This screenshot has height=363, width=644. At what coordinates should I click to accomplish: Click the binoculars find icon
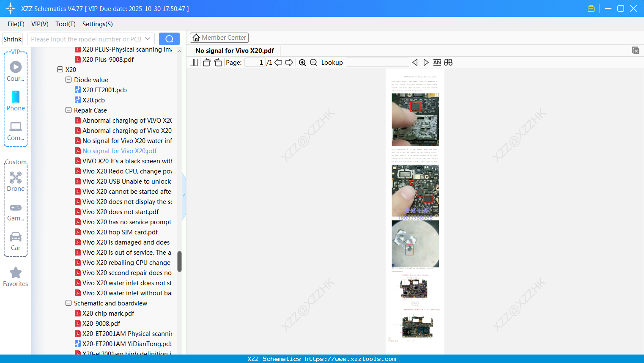pyautogui.click(x=448, y=63)
